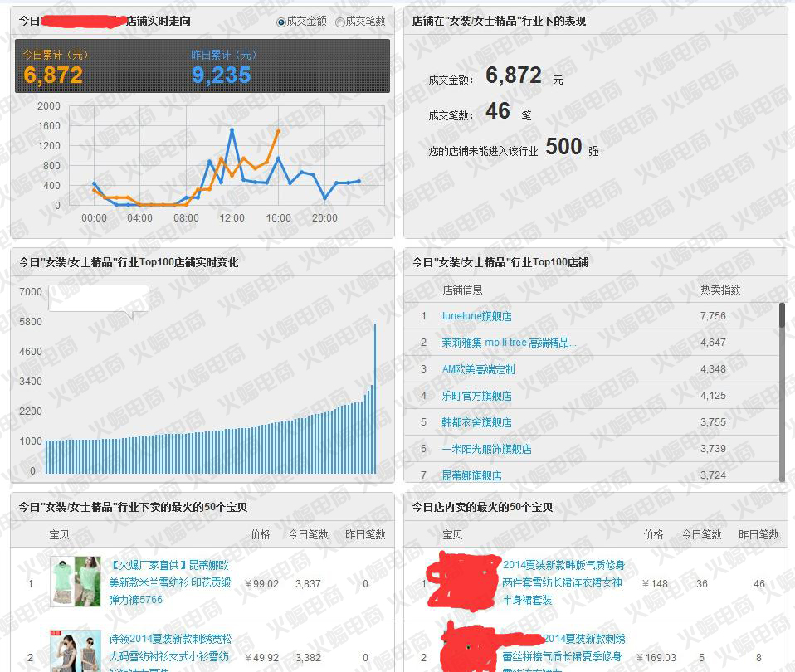
Task: Open product thumbnail of 昆蒂娜欧 chiffon shirt
Action: point(76,582)
